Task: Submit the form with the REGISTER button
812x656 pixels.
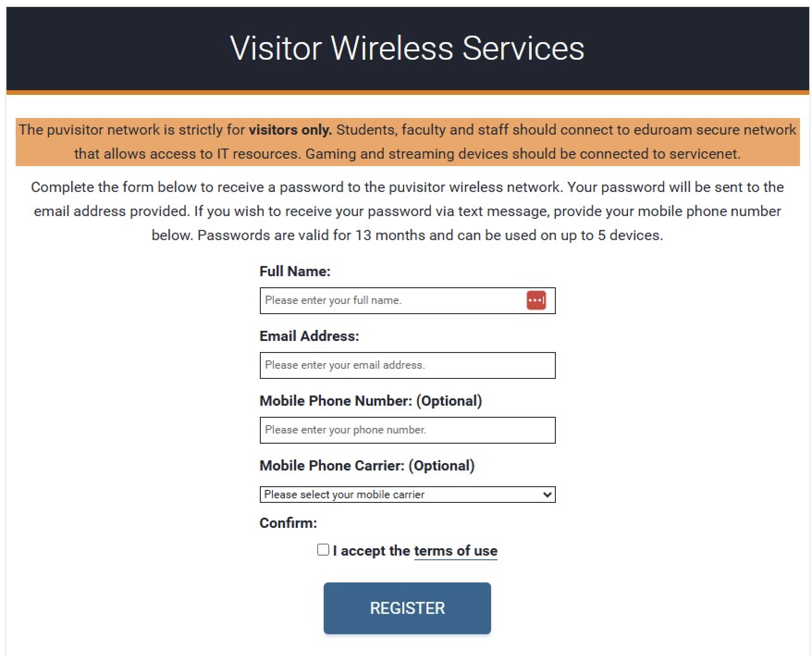Action: 407,608
